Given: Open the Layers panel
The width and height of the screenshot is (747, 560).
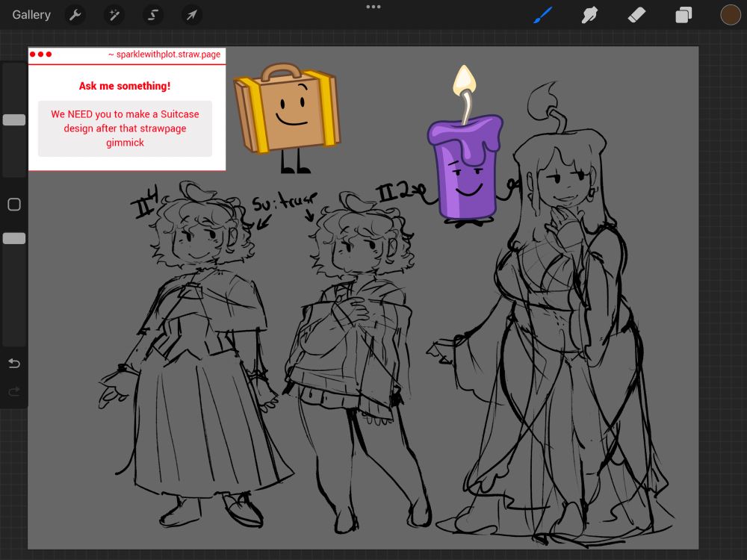Looking at the screenshot, I should (684, 15).
